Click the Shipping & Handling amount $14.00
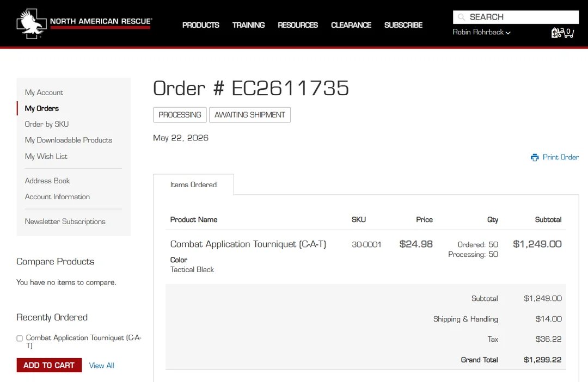Screen dimensions: 588x382 coord(548,319)
